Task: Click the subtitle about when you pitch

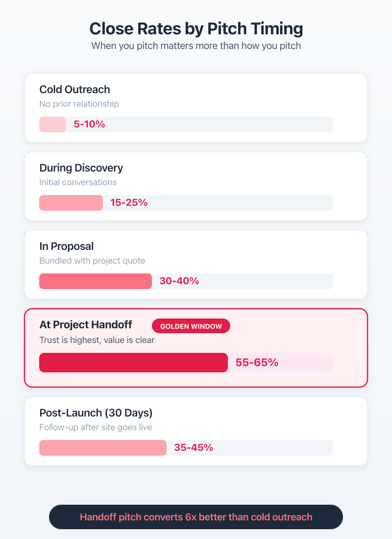Action: tap(196, 47)
